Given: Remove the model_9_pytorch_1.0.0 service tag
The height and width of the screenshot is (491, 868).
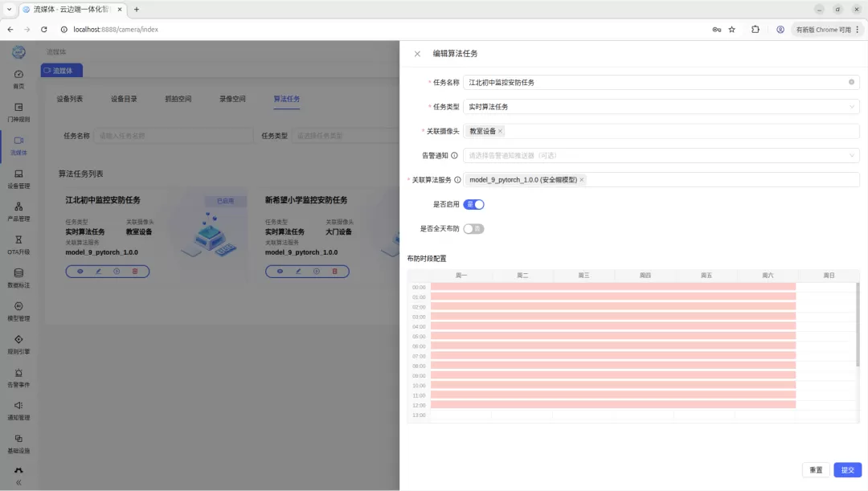Looking at the screenshot, I should click(x=581, y=180).
